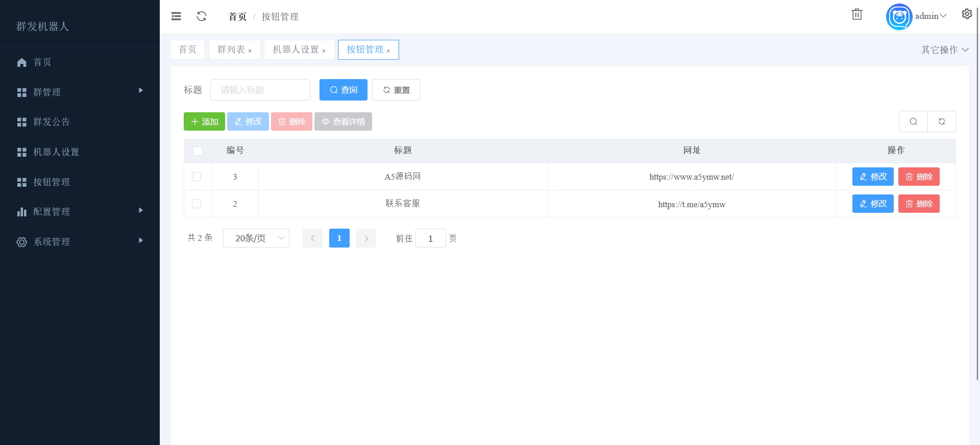Focus the 标题 search input field

[260, 90]
